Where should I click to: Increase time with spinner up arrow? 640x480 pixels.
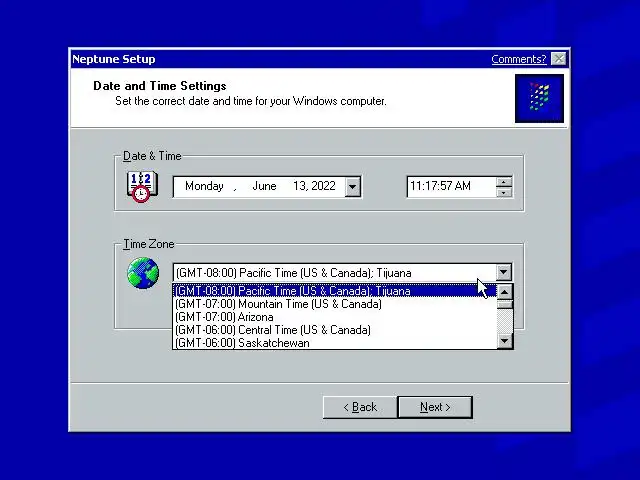[x=504, y=182]
